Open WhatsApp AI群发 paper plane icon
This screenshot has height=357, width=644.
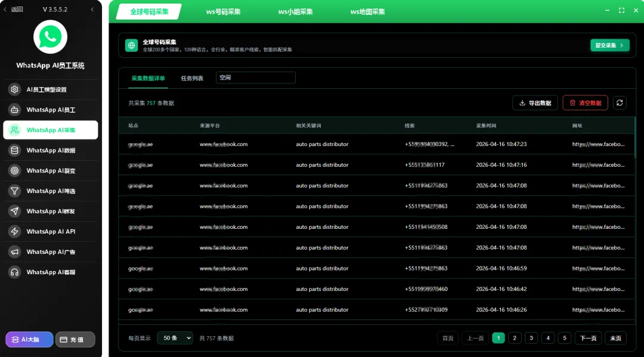[14, 212]
